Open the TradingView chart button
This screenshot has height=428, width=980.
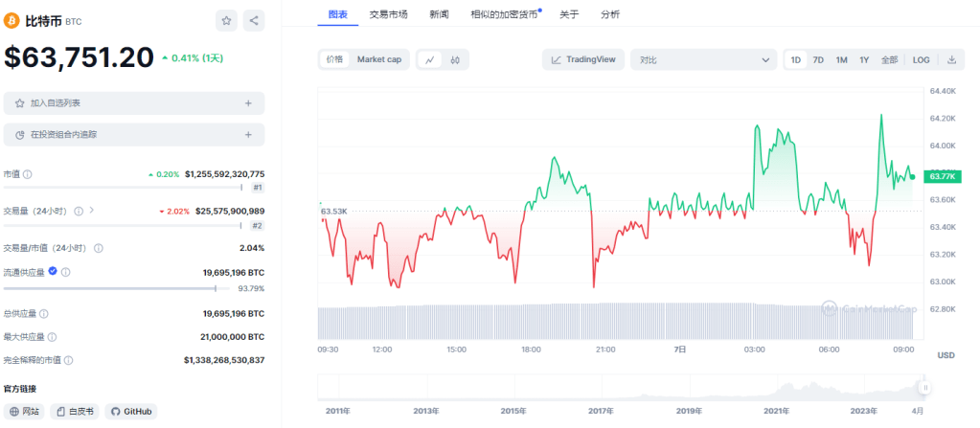pyautogui.click(x=583, y=59)
